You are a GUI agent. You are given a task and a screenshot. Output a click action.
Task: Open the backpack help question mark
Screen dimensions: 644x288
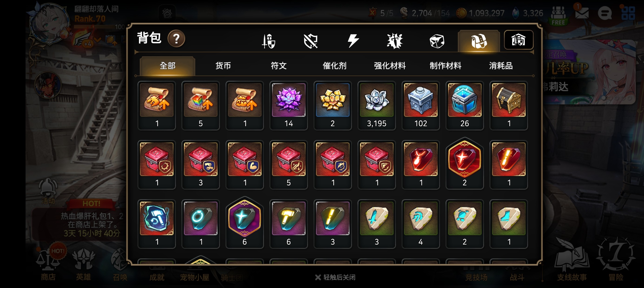(176, 39)
